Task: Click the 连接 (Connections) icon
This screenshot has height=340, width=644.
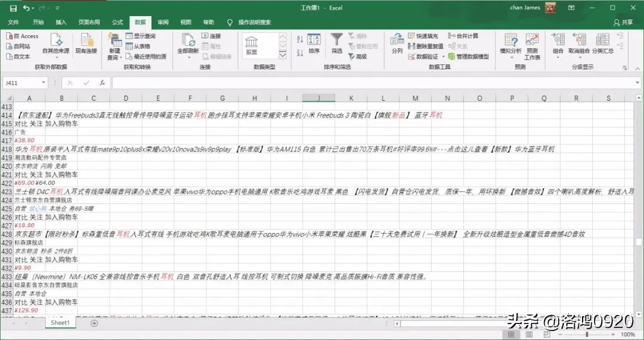Action: pyautogui.click(x=205, y=36)
